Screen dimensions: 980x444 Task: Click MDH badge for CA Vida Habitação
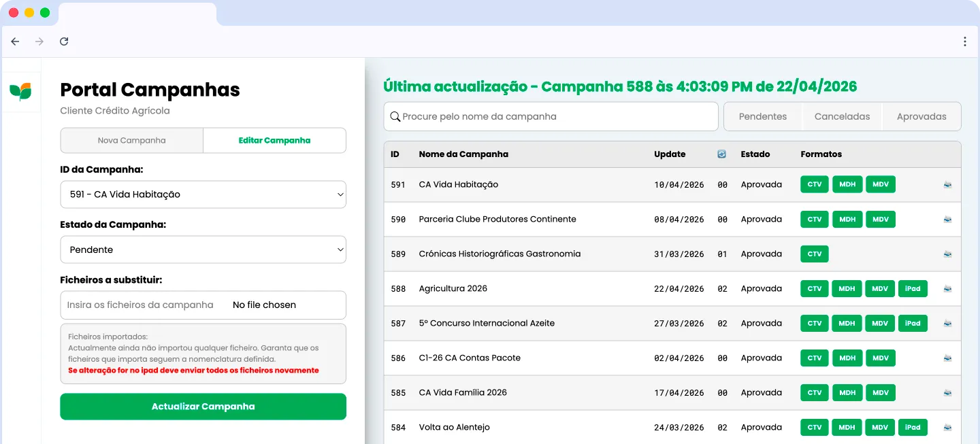click(x=847, y=184)
